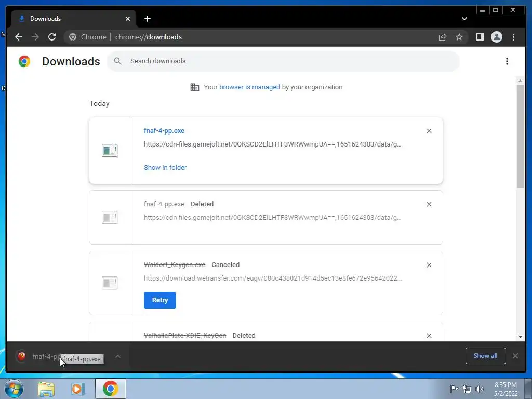
Task: Click the Chrome site info icon in address bar
Action: point(73,37)
